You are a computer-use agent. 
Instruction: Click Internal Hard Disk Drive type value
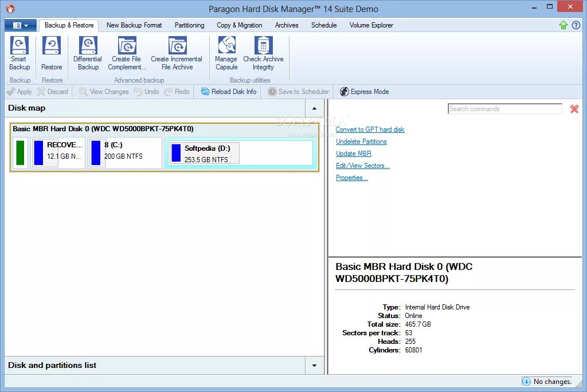(437, 307)
